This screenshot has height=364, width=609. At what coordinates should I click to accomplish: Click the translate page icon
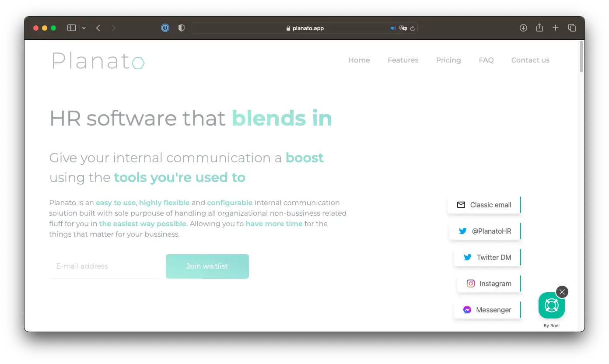click(402, 28)
